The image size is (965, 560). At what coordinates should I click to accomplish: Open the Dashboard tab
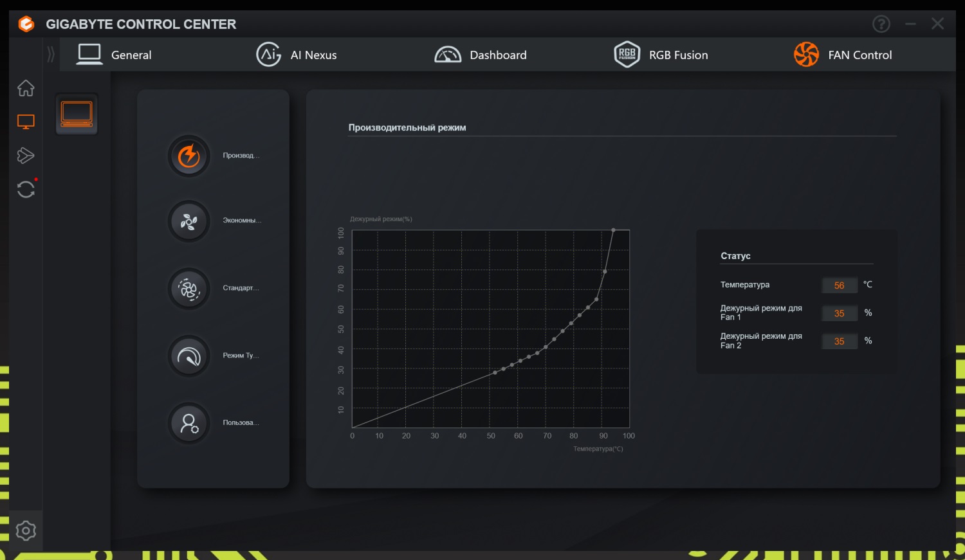point(481,55)
